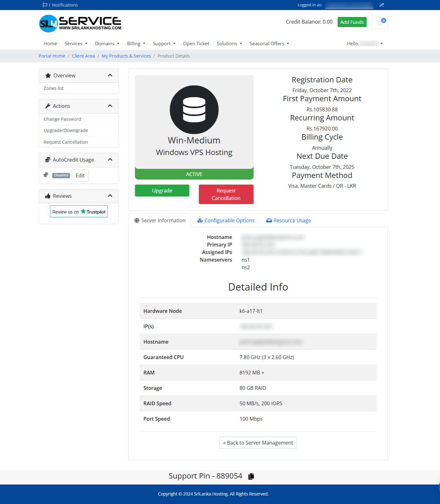Open the Billing dropdown menu
Image resolution: width=440 pixels, height=504 pixels.
(136, 44)
